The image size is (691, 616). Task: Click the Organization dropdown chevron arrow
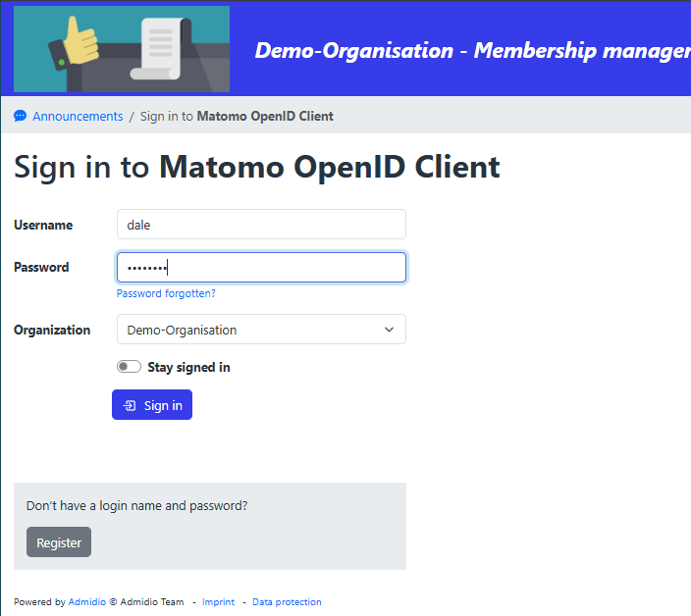coord(390,330)
